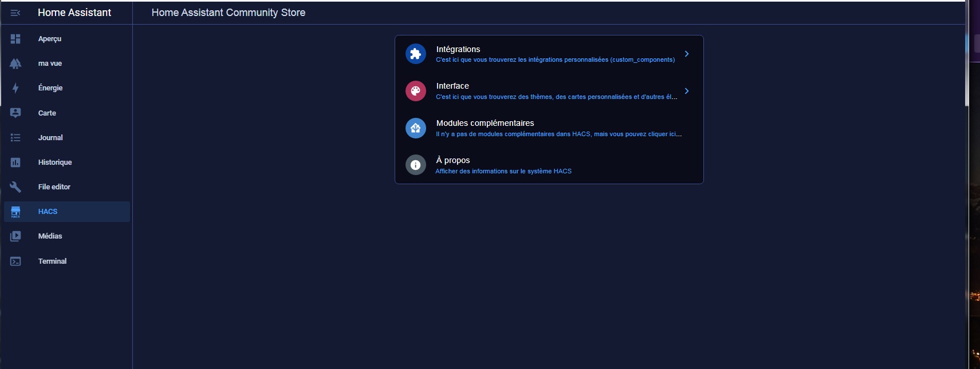Click the description about thèmes under Interface
The width and height of the screenshot is (980, 369).
556,97
